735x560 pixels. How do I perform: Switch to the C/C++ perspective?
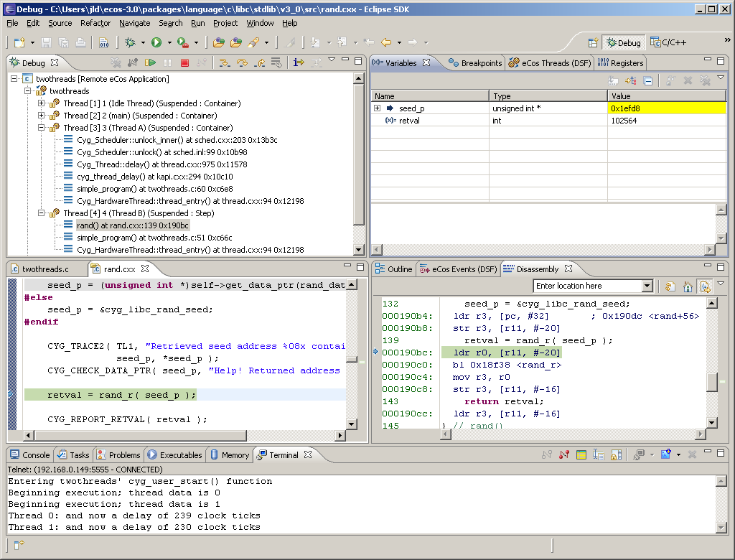[x=668, y=42]
